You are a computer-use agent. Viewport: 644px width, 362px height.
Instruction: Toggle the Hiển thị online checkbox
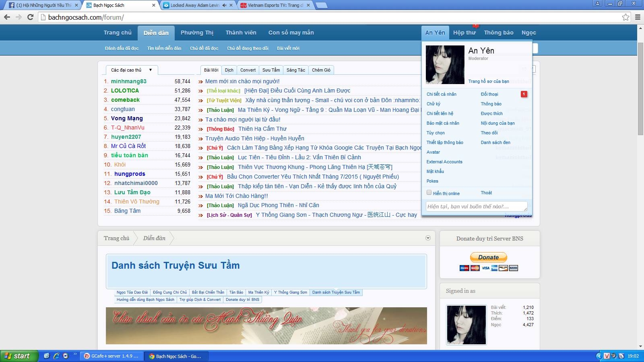(429, 193)
